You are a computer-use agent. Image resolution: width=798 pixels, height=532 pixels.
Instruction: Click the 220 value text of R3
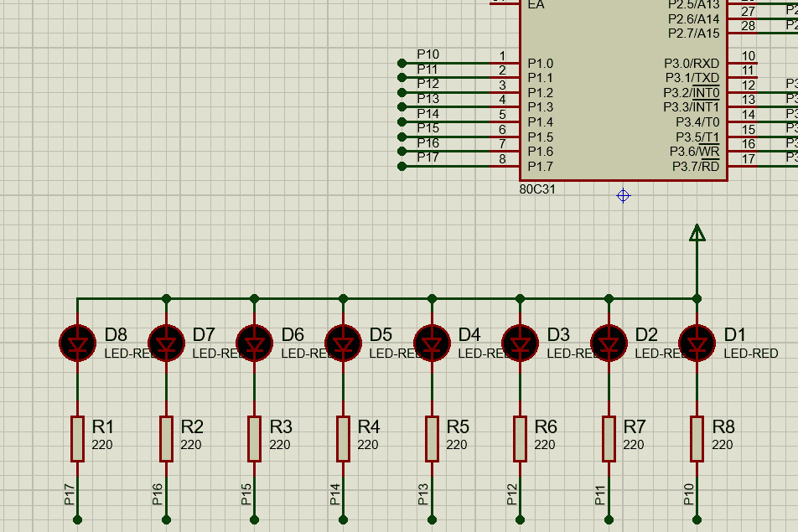(x=279, y=445)
